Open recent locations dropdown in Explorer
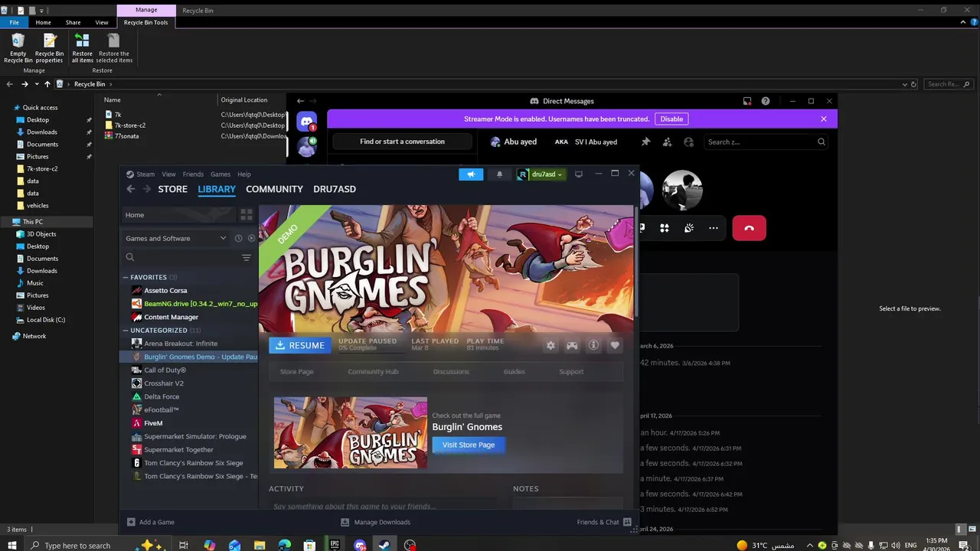This screenshot has height=551, width=980. (36, 84)
